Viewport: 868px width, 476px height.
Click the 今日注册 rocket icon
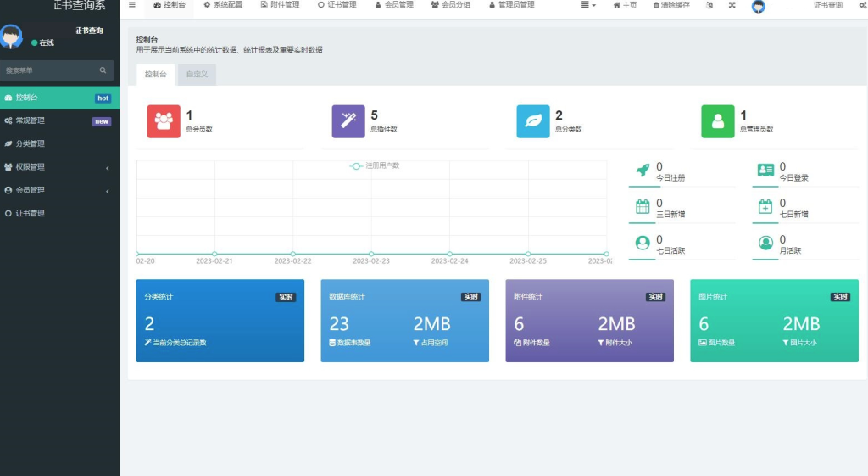tap(643, 170)
